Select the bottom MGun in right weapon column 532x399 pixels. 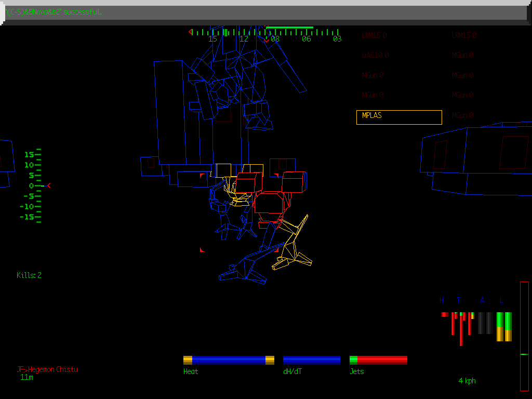tap(462, 115)
